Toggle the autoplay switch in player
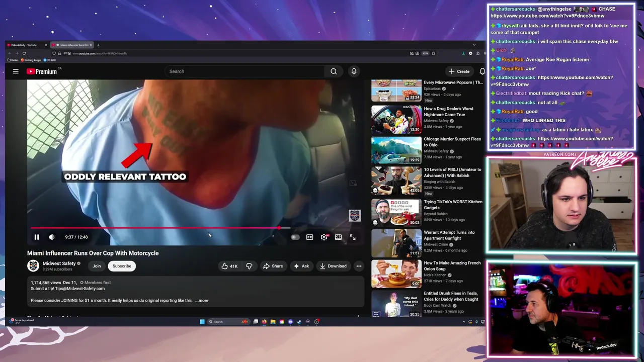Image resolution: width=644 pixels, height=362 pixels. (295, 237)
